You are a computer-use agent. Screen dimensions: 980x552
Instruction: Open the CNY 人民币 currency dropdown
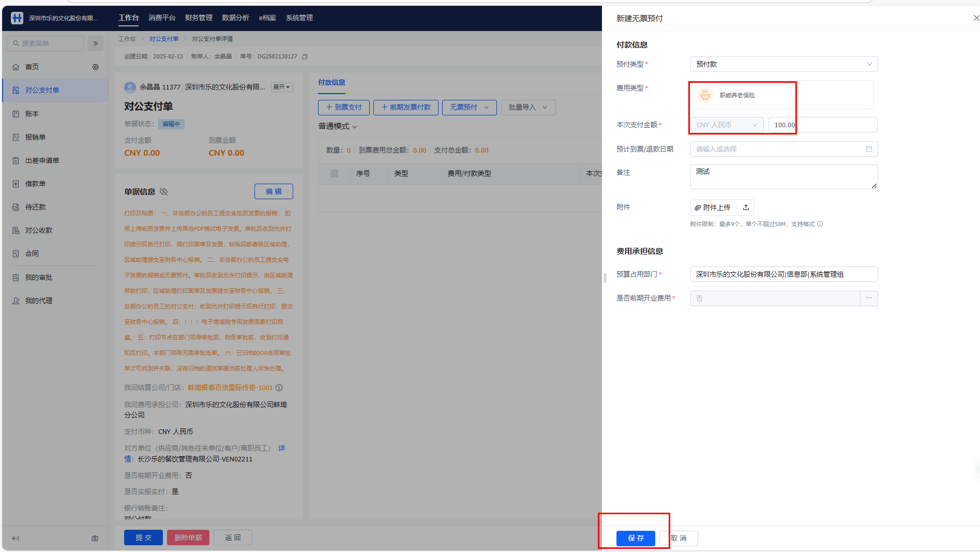coord(727,125)
